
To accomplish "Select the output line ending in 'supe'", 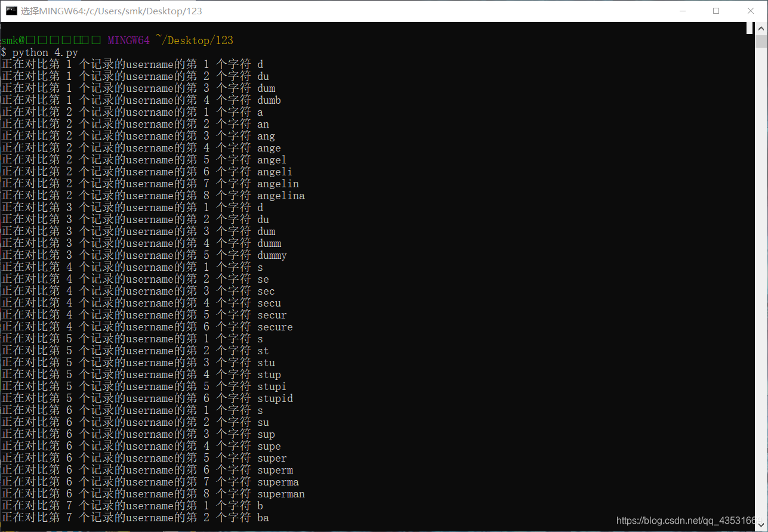I will [141, 446].
